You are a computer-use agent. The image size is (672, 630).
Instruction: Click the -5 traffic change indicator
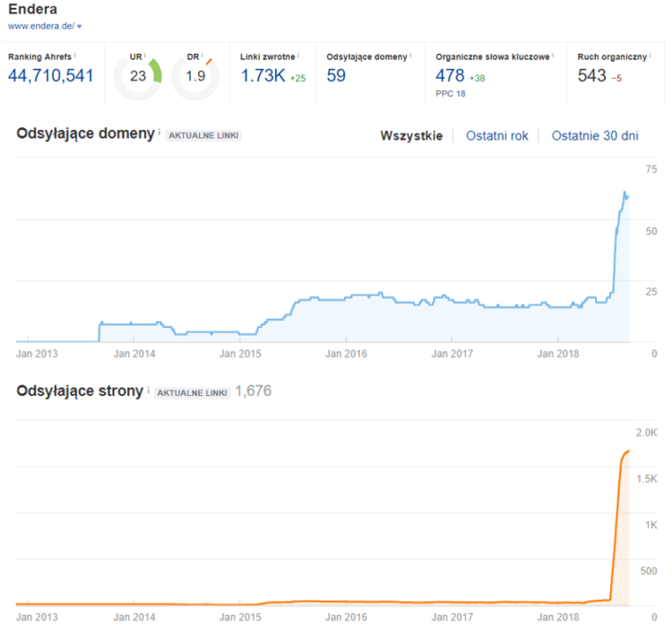[616, 79]
